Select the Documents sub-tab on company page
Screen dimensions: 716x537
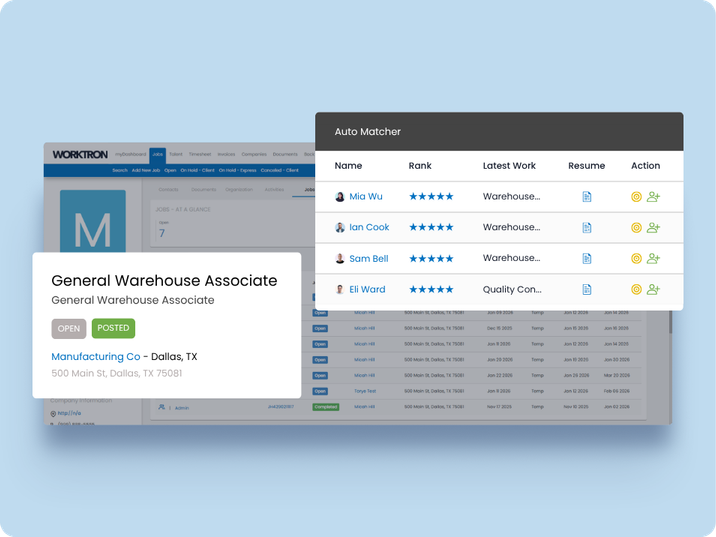click(203, 188)
